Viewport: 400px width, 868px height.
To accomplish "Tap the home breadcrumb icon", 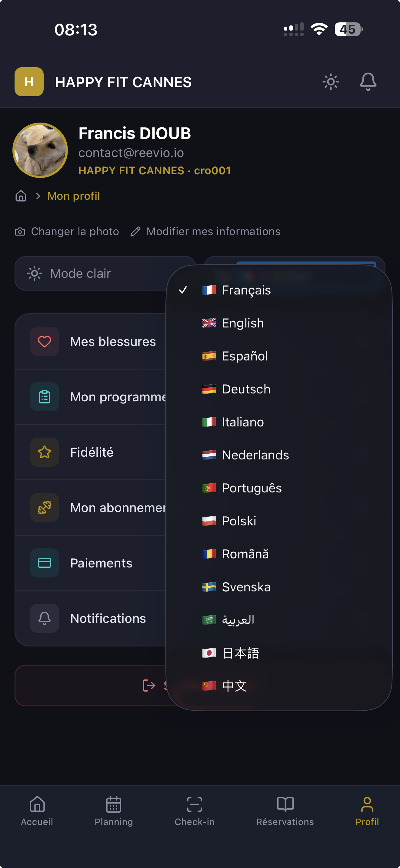I will click(x=21, y=196).
